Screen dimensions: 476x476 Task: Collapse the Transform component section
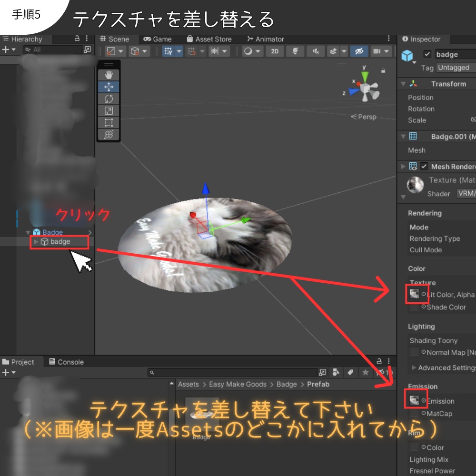(402, 84)
